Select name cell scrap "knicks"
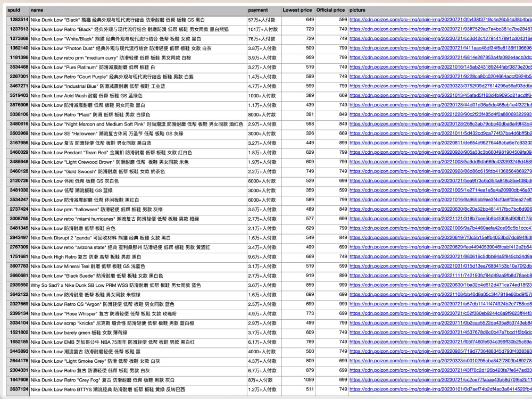This screenshot has width=532, height=399. (x=138, y=323)
